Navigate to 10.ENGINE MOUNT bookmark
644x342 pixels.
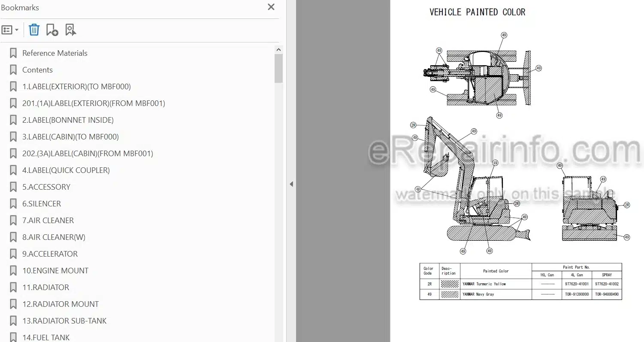[x=55, y=271]
